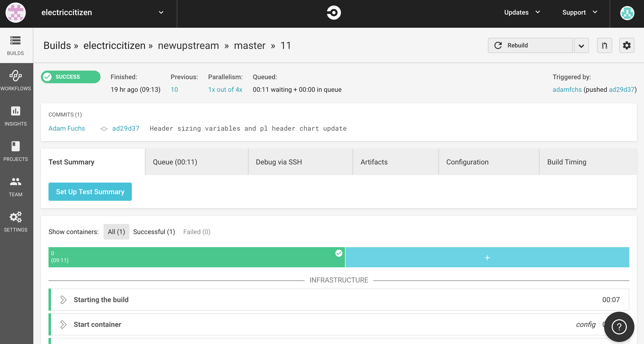This screenshot has height=344, width=644.
Task: Click the commit message Header sizing variables
Action: click(x=248, y=128)
